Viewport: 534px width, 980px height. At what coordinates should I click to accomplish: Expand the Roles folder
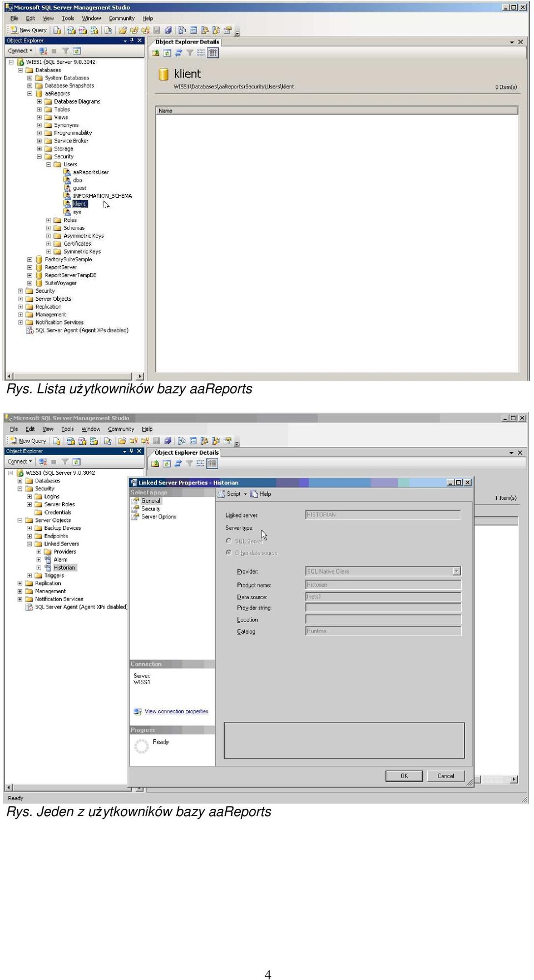coord(48,220)
